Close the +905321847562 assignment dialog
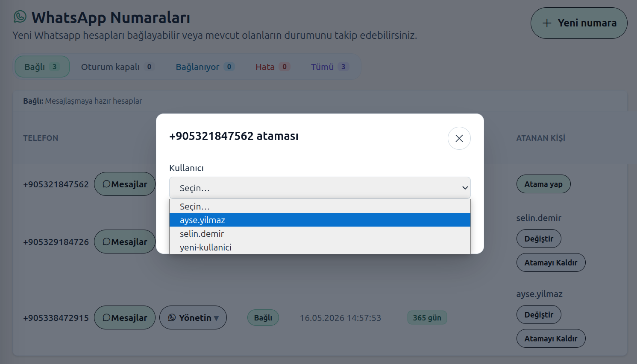Image resolution: width=637 pixels, height=364 pixels. tap(459, 138)
